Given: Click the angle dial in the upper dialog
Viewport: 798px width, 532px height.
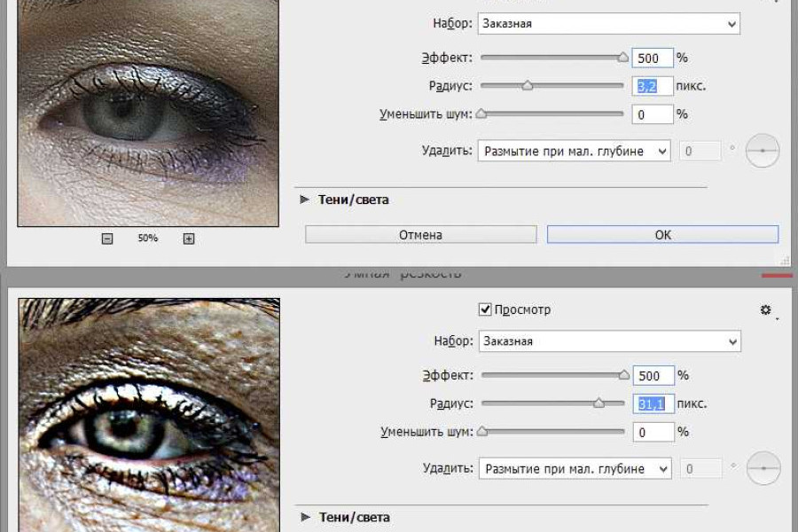Looking at the screenshot, I should (762, 152).
